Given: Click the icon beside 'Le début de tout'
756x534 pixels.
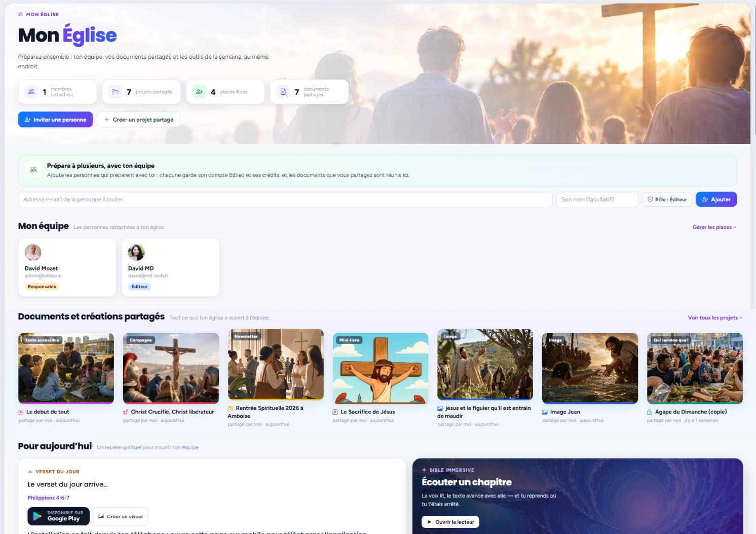Looking at the screenshot, I should tap(21, 412).
